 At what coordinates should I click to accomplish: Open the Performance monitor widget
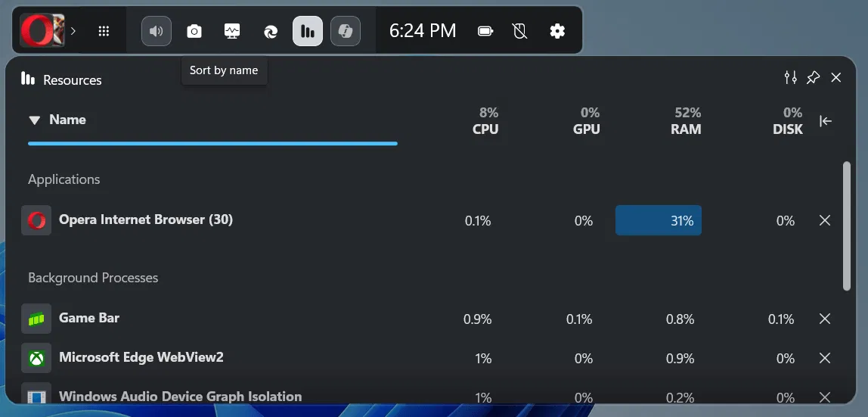click(232, 31)
